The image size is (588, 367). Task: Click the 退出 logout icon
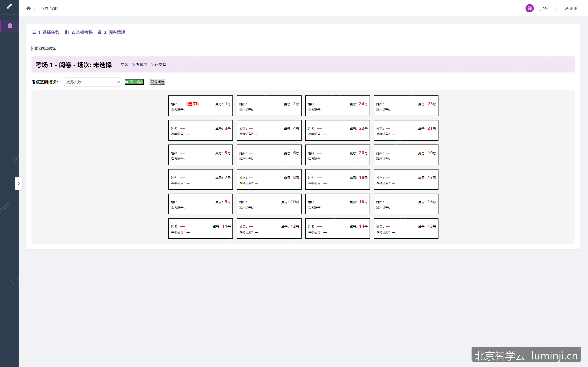(567, 8)
